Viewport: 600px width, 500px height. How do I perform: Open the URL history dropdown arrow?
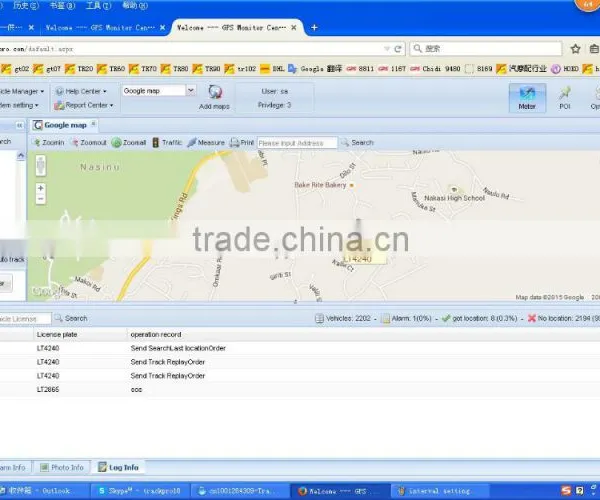(x=387, y=49)
